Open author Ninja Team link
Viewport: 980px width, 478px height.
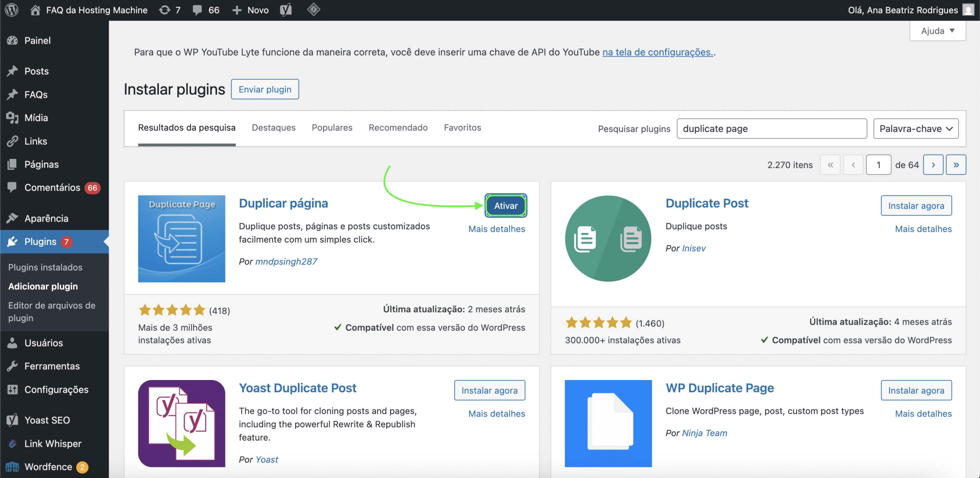[x=704, y=434]
